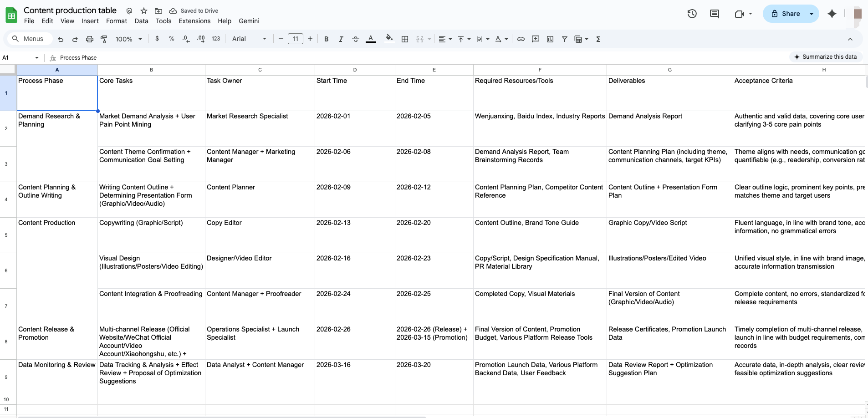The width and height of the screenshot is (868, 418).
Task: Print the spreadsheet with printer icon
Action: point(90,39)
